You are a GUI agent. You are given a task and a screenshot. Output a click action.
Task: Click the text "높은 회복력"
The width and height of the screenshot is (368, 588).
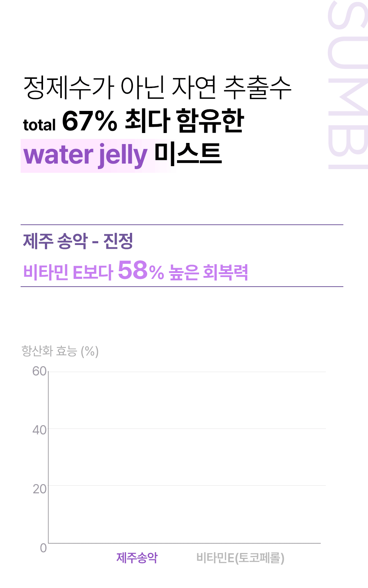click(x=208, y=272)
